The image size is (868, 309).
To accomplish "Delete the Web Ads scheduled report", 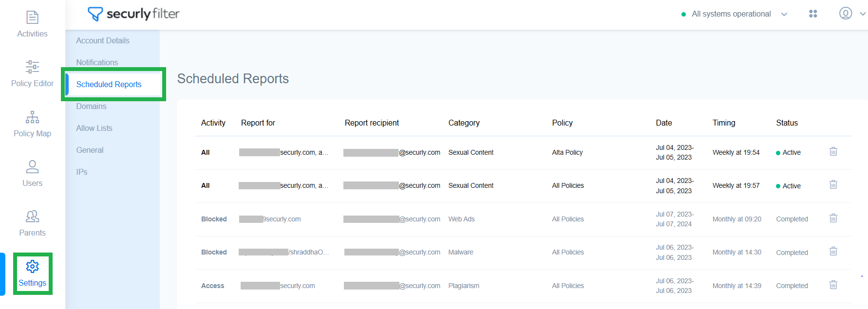I will [833, 218].
